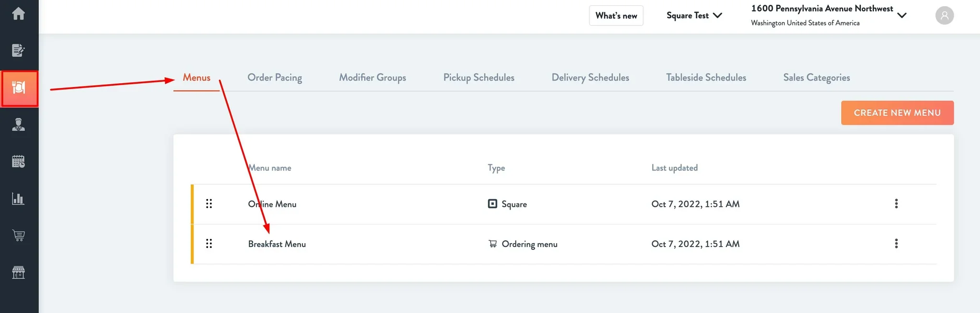Click the Type column header
This screenshot has width=980, height=313.
click(x=496, y=168)
